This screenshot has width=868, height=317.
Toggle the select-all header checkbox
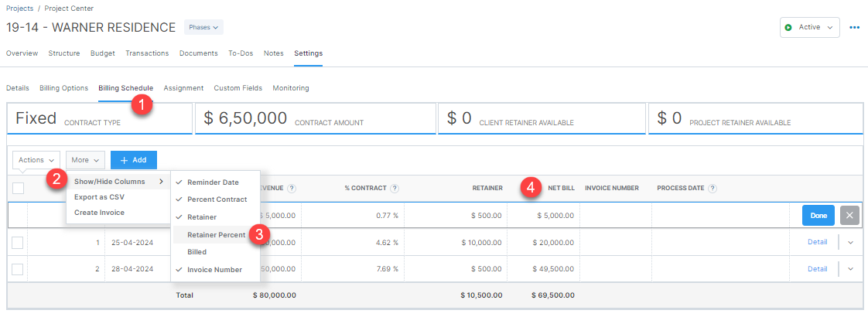pos(18,188)
